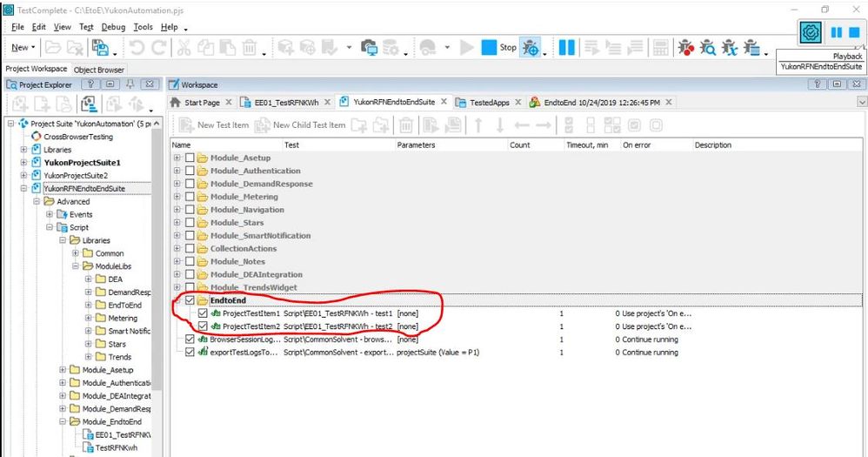Viewport: 868px width, 457px height.
Task: Click the pause button in the Playback widget
Action: tap(835, 32)
